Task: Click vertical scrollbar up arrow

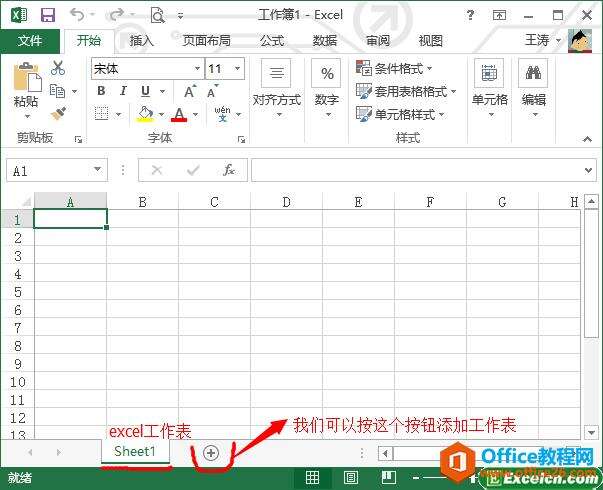Action: (591, 201)
